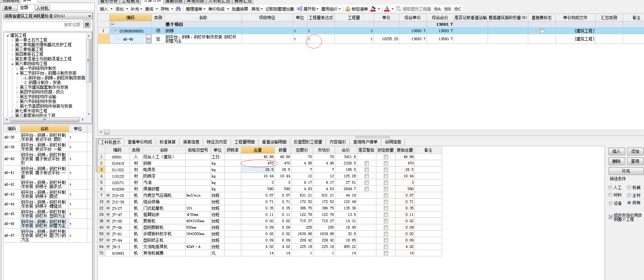The image size is (644, 280).
Task: Select the 机械 filter radio button
Action: pos(629,187)
